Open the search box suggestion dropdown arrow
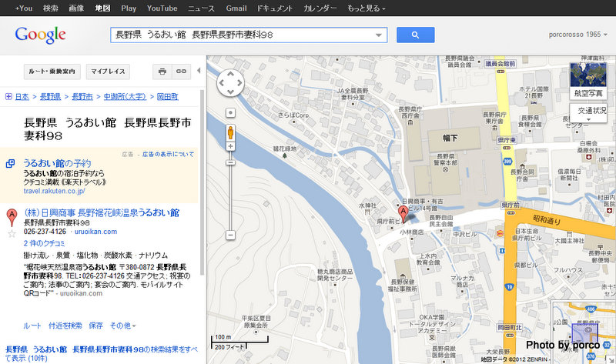This screenshot has width=616, height=364. click(x=379, y=35)
